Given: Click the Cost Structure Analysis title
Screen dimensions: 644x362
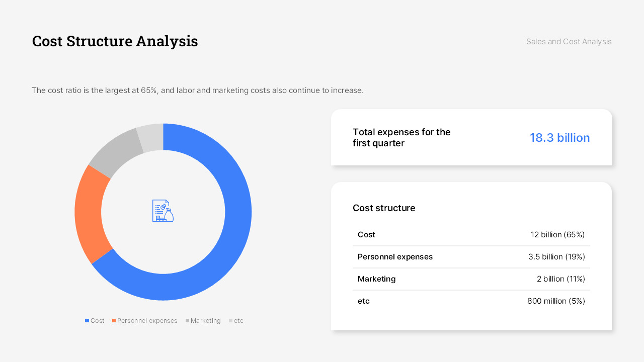Looking at the screenshot, I should coord(115,41).
